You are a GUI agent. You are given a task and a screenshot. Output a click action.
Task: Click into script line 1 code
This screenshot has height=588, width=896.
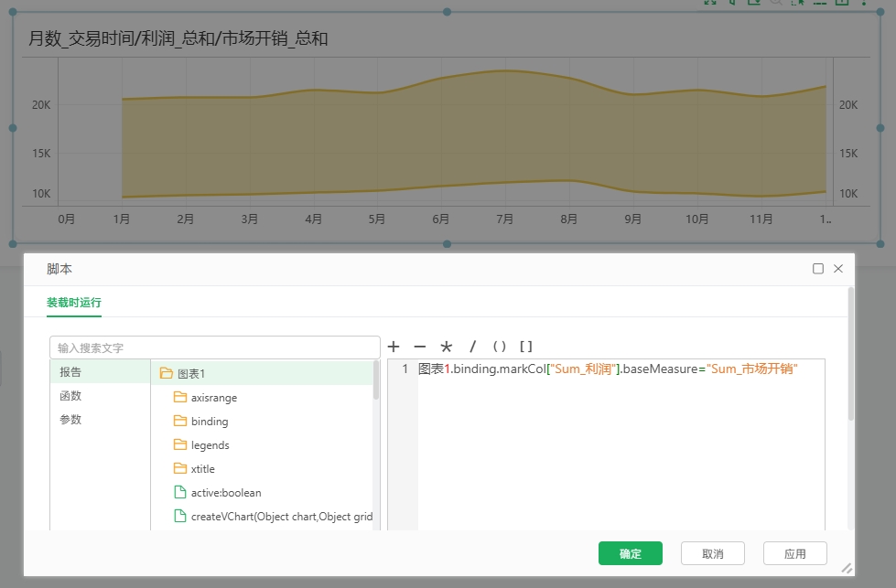click(x=608, y=369)
